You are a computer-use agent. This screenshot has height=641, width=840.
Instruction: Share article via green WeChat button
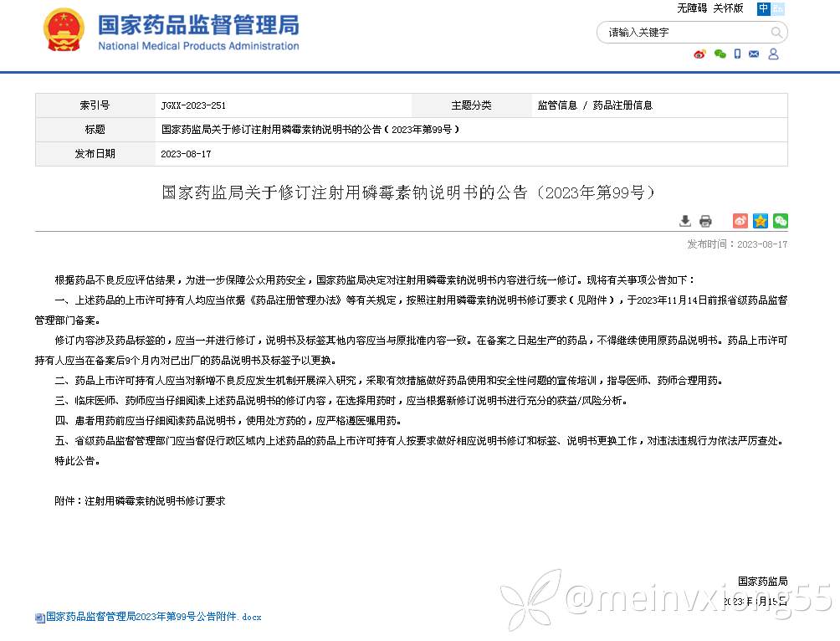point(780,221)
